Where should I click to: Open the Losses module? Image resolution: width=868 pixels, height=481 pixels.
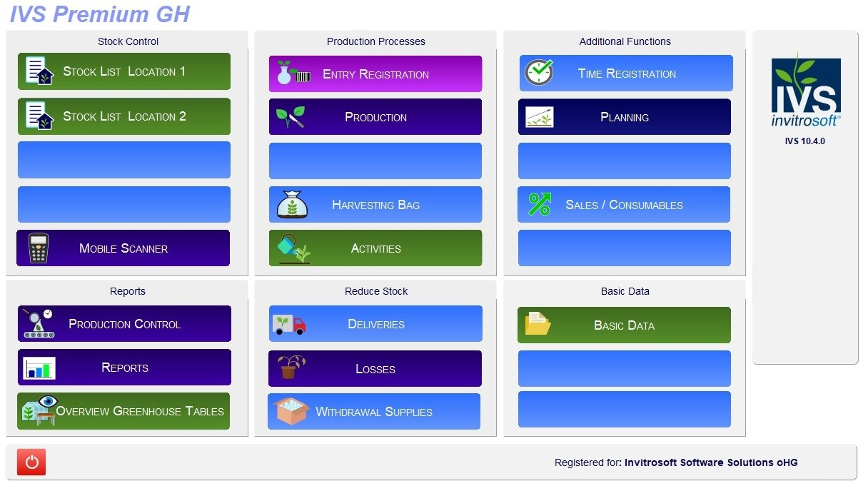(x=375, y=368)
